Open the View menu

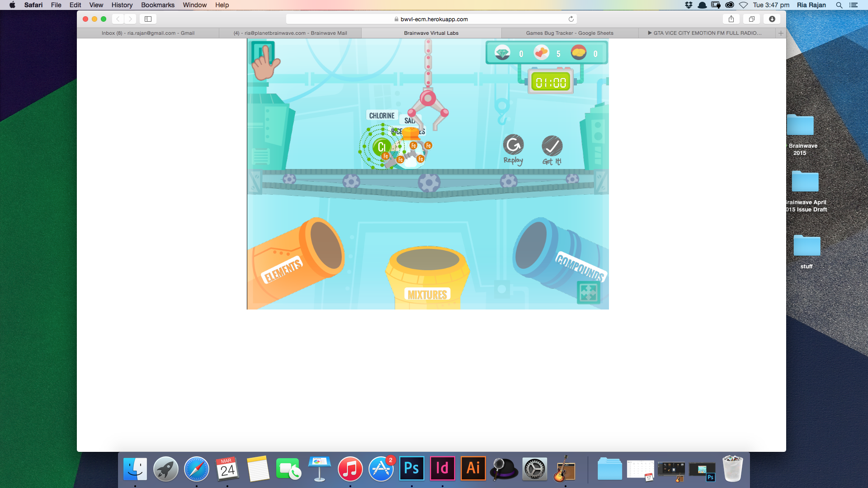click(96, 5)
